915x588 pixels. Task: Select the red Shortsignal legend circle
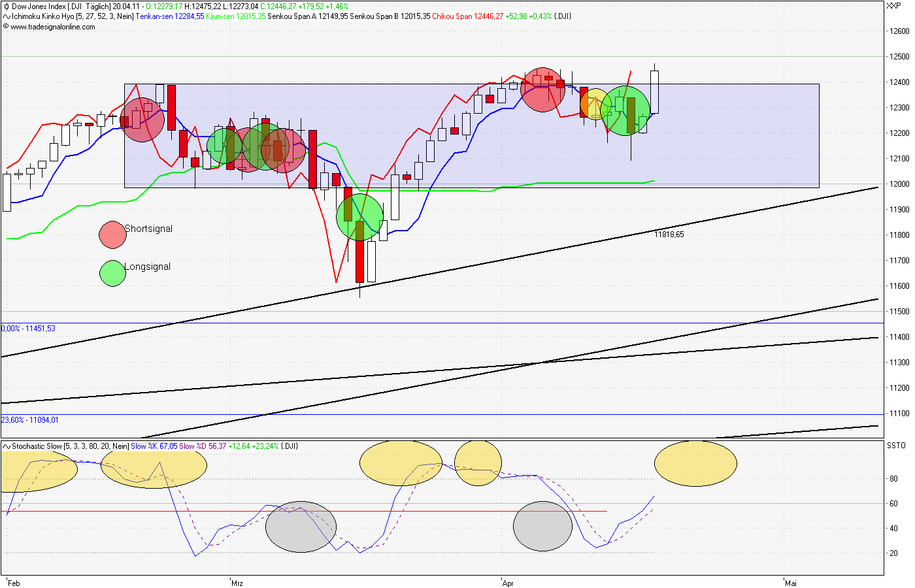pyautogui.click(x=112, y=234)
